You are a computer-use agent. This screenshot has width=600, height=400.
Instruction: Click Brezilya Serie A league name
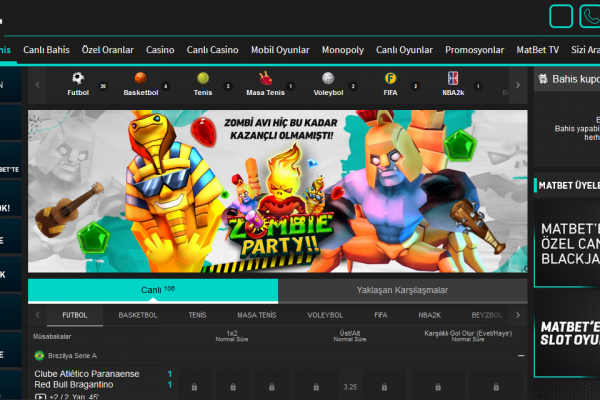click(72, 356)
